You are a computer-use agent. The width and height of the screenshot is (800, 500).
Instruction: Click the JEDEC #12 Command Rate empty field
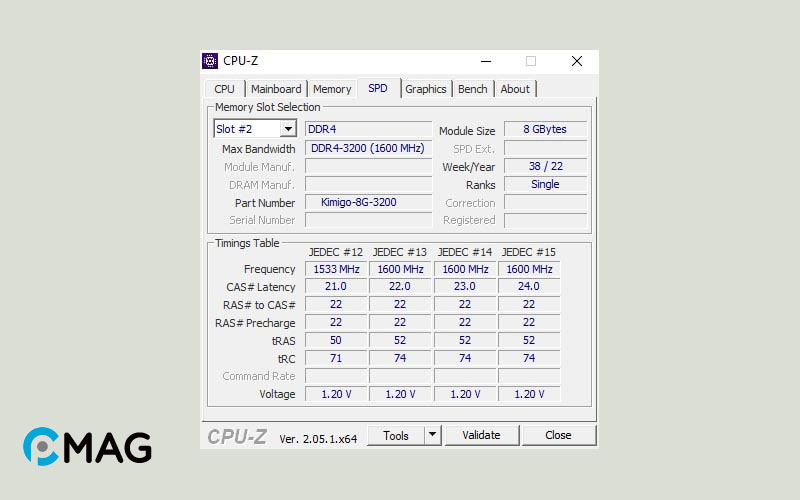click(x=336, y=376)
